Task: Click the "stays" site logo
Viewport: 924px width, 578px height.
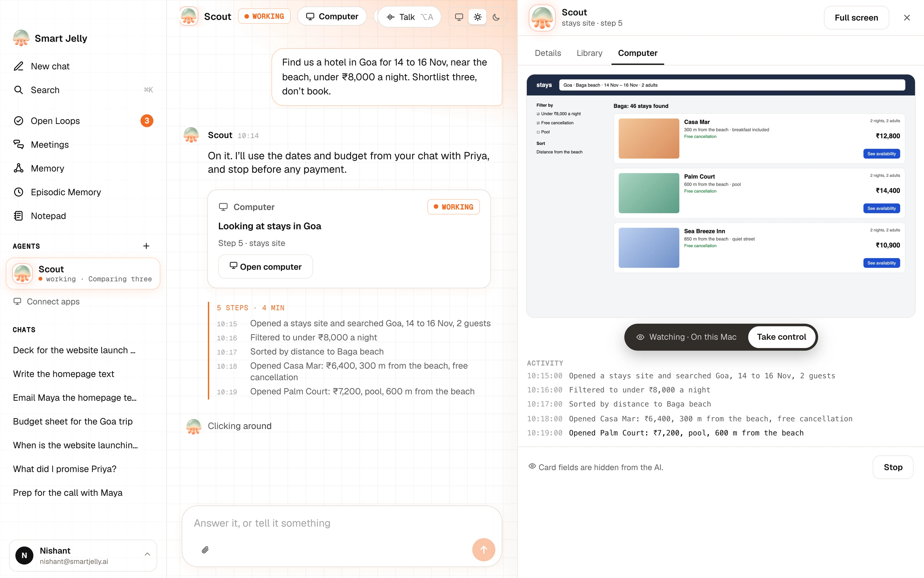Action: [544, 85]
